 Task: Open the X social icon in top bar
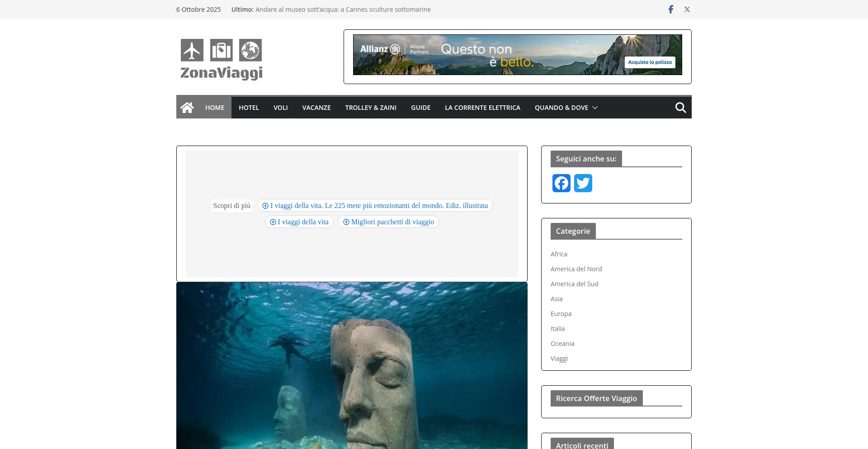coord(687,9)
